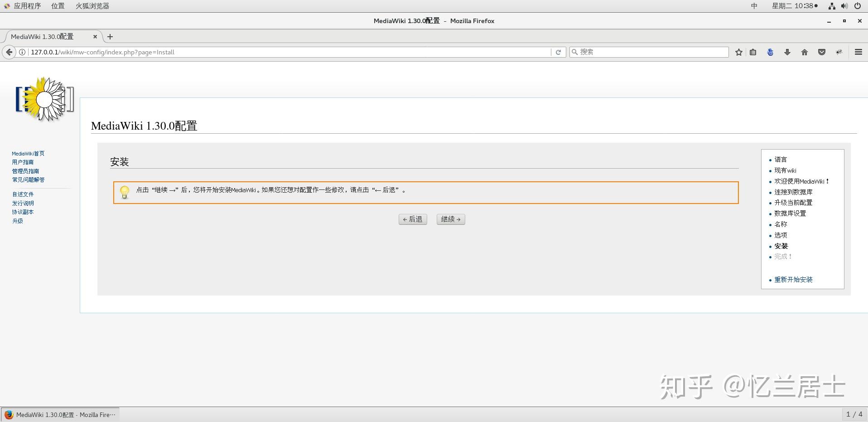Click the MediaWiki 1.30.0配置 page heading
The image size is (868, 422).
tap(144, 126)
